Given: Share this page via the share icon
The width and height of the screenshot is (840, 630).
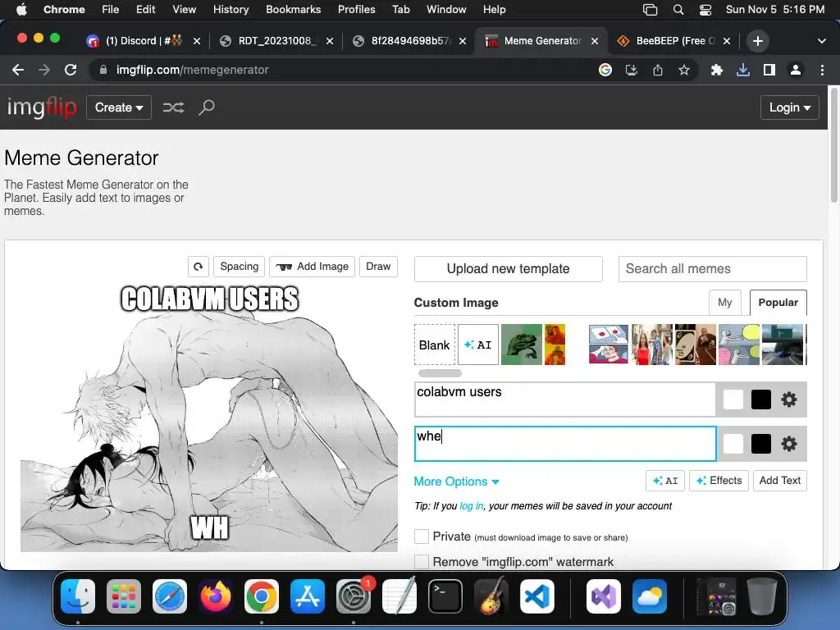Looking at the screenshot, I should [658, 70].
